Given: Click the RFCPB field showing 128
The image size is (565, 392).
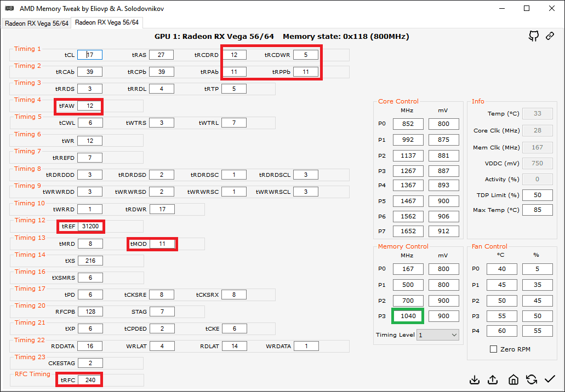Looking at the screenshot, I should [90, 312].
